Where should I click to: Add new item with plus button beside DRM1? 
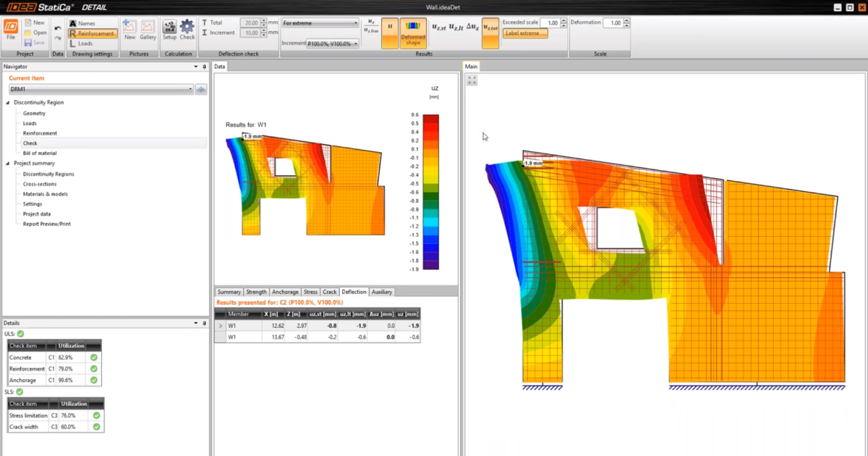pos(201,89)
